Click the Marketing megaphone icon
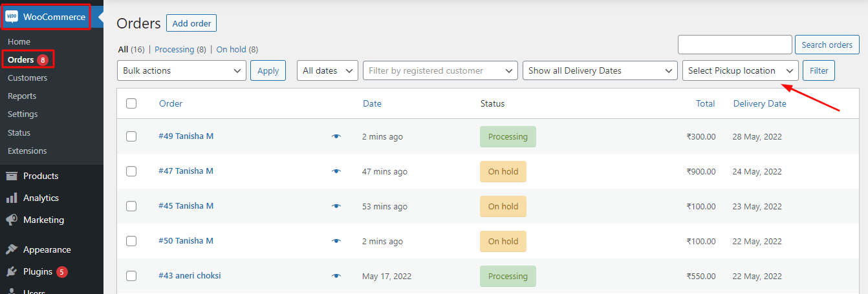Screen dimensions: 868x294 [12, 220]
